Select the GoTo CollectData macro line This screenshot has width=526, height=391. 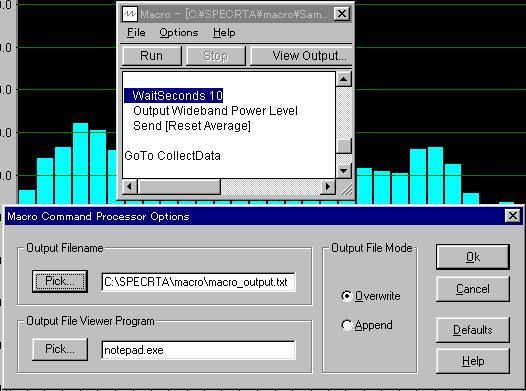click(172, 156)
